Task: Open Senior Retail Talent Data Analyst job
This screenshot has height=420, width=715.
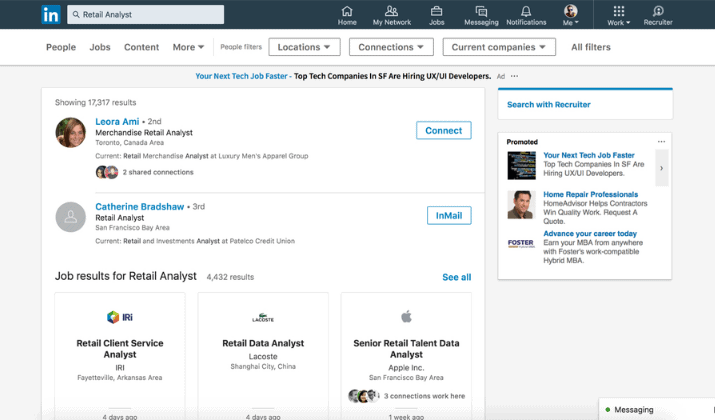Action: [x=406, y=348]
